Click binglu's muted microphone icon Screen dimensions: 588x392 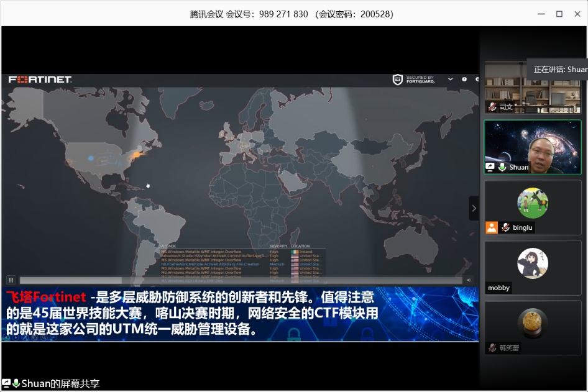tap(506, 227)
